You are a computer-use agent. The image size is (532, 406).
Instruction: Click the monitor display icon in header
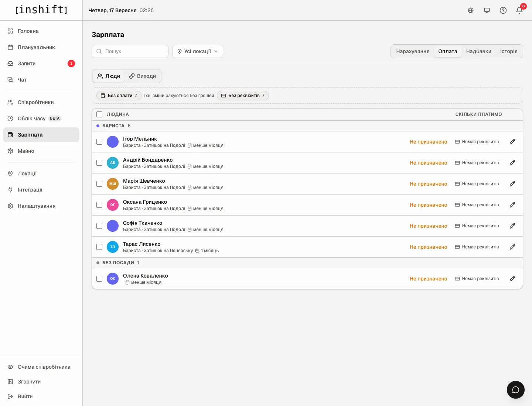pyautogui.click(x=487, y=10)
